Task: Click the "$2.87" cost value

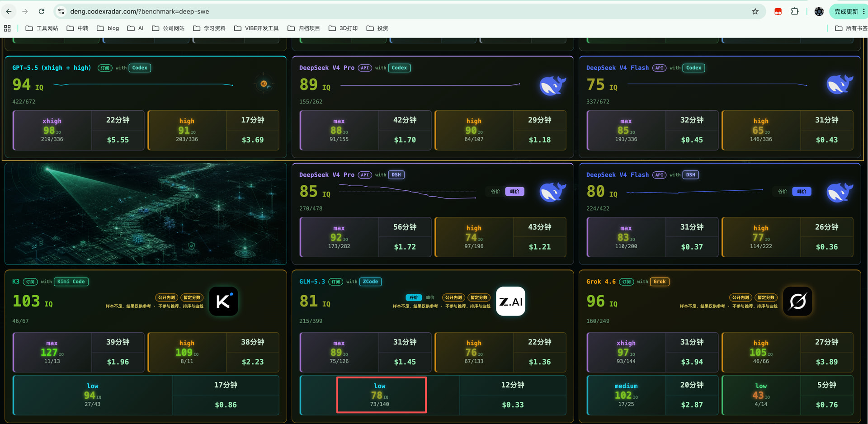Action: (692, 405)
